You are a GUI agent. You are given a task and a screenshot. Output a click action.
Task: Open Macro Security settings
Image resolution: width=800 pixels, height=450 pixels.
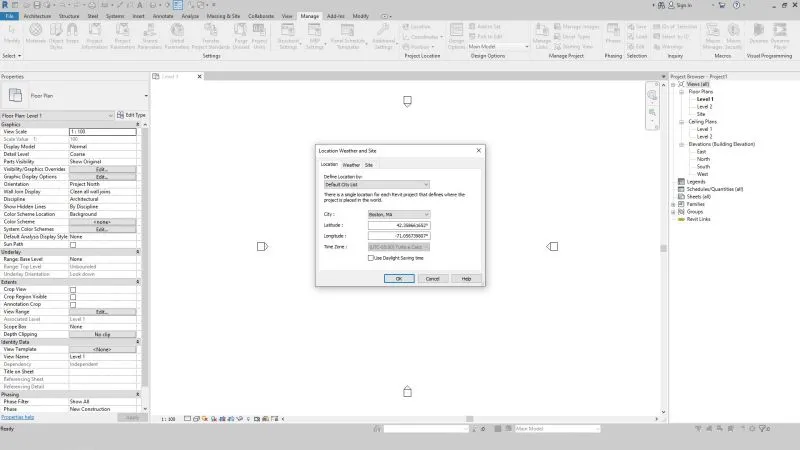(733, 36)
